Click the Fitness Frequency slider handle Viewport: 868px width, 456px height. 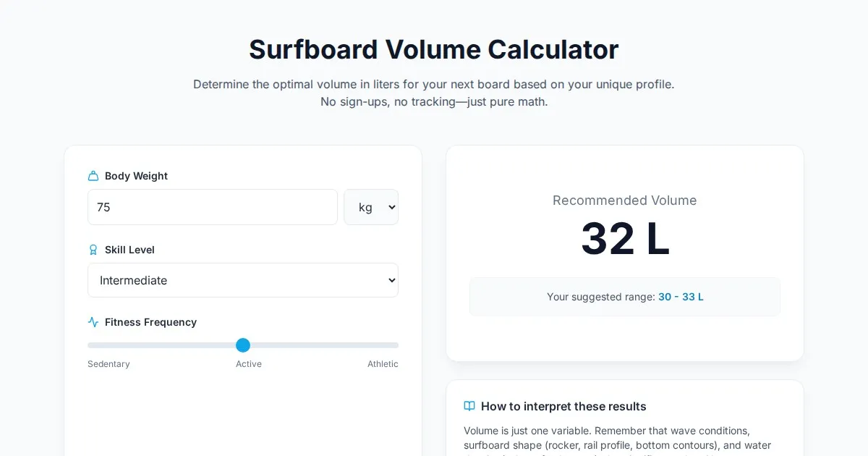click(x=243, y=345)
